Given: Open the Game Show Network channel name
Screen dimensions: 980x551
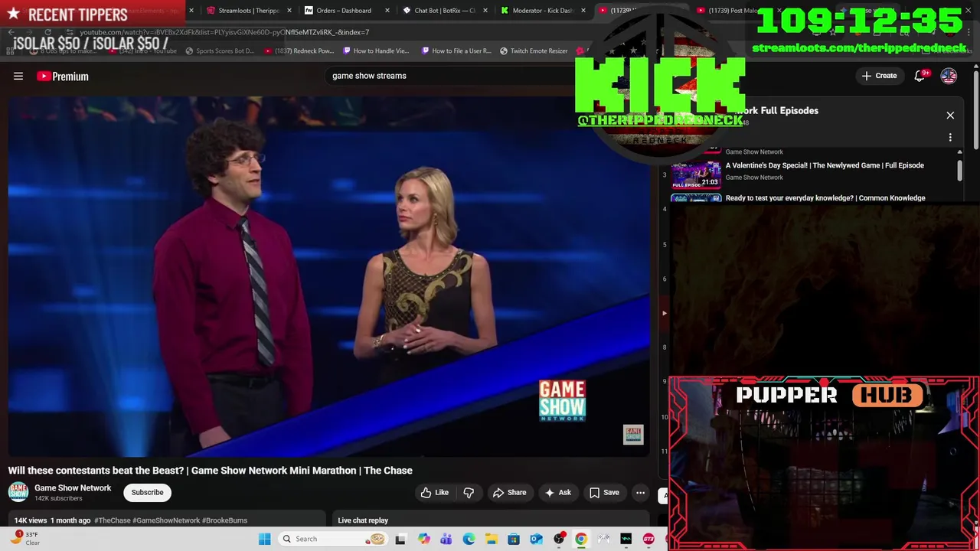Looking at the screenshot, I should point(73,487).
